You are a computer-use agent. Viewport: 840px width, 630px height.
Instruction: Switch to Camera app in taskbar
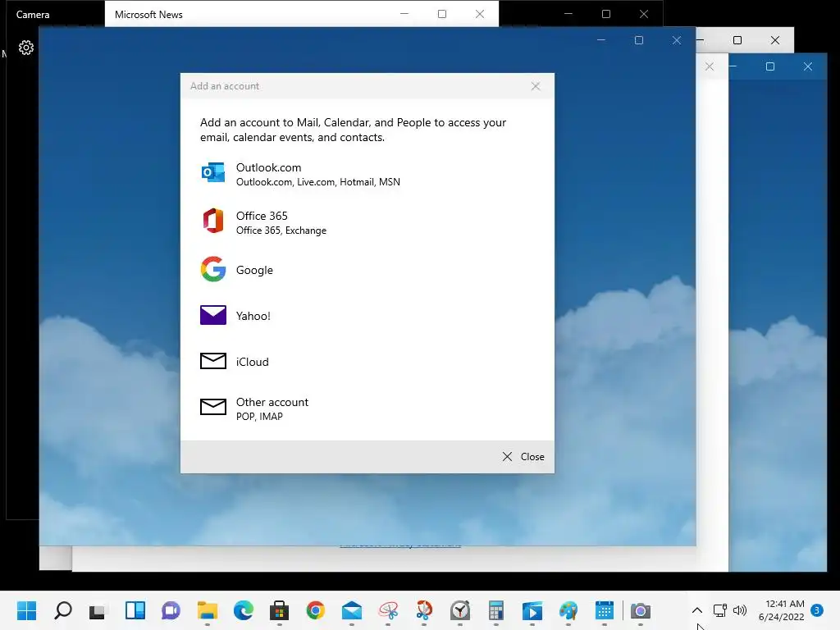(x=640, y=610)
